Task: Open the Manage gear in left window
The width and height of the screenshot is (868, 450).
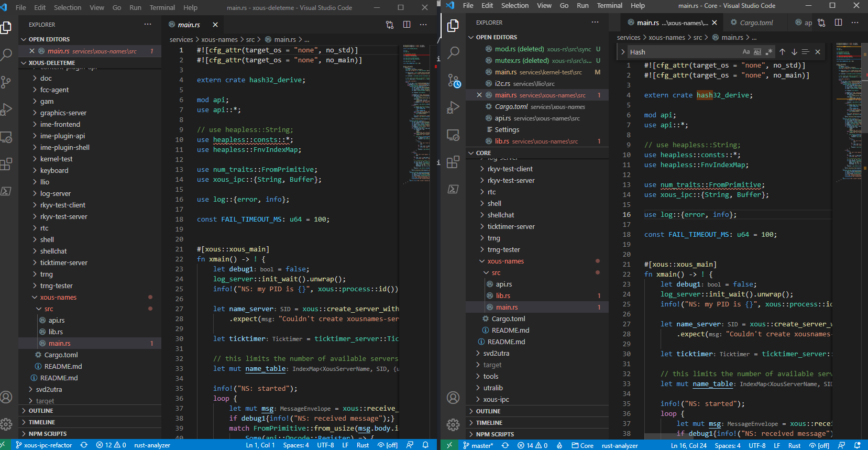Action: click(6, 424)
